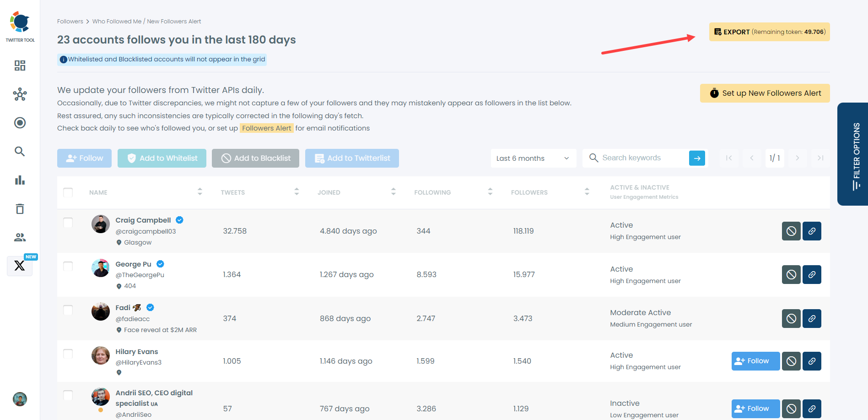This screenshot has height=420, width=868.
Task: Open the target/tracking tool in sidebar
Action: click(20, 123)
